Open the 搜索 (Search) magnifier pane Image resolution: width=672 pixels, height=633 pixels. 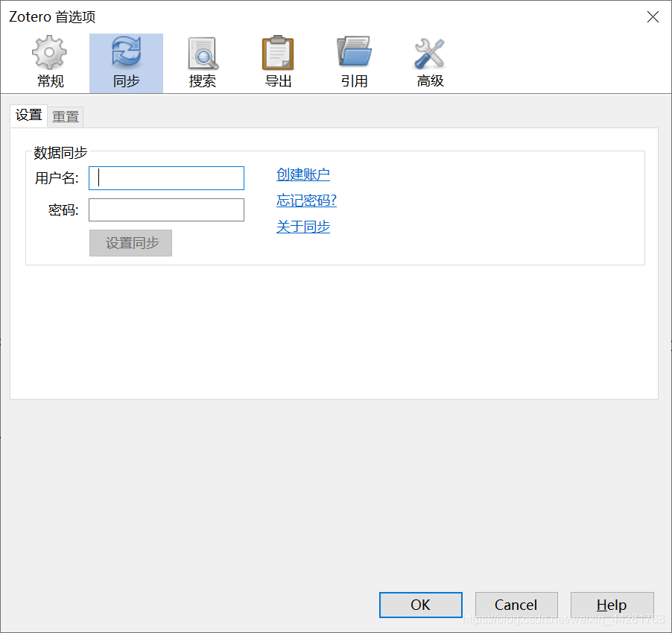pyautogui.click(x=203, y=63)
